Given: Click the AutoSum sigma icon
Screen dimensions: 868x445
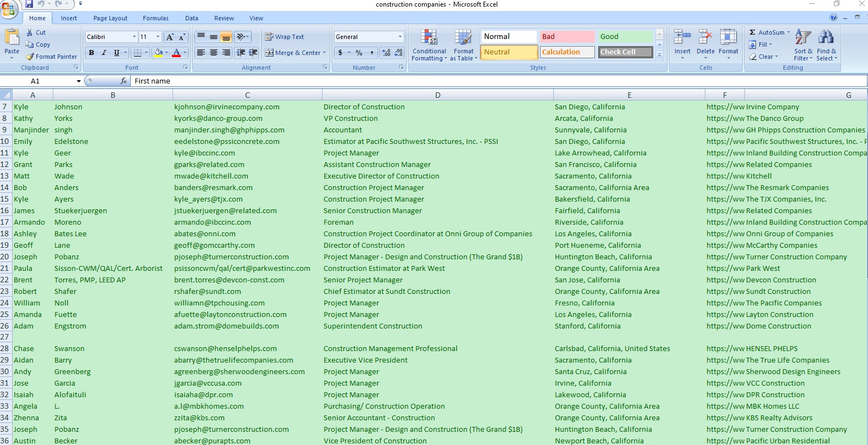Looking at the screenshot, I should (x=753, y=32).
